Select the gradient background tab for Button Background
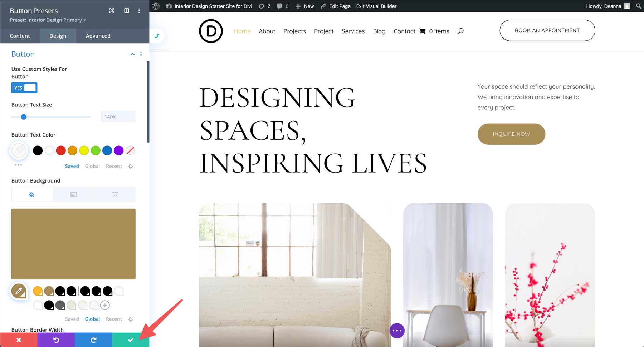644x347 pixels. (x=73, y=194)
